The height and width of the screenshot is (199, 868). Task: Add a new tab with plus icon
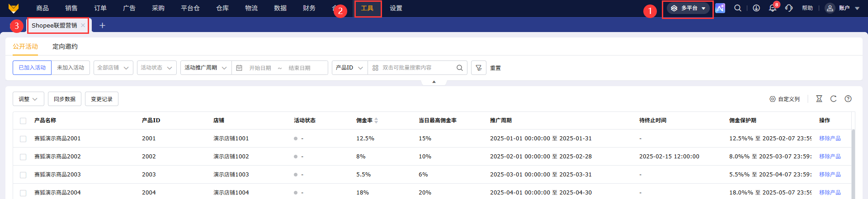[x=102, y=25]
